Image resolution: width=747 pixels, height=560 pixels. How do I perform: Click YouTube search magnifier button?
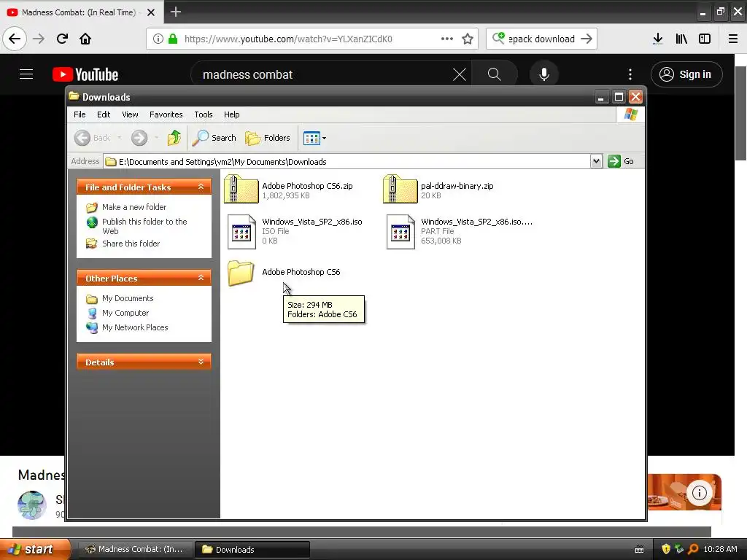click(495, 74)
